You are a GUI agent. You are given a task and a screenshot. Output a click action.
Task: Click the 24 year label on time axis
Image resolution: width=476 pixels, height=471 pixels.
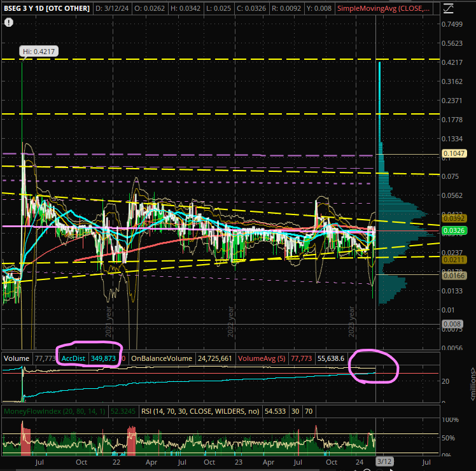(x=360, y=462)
